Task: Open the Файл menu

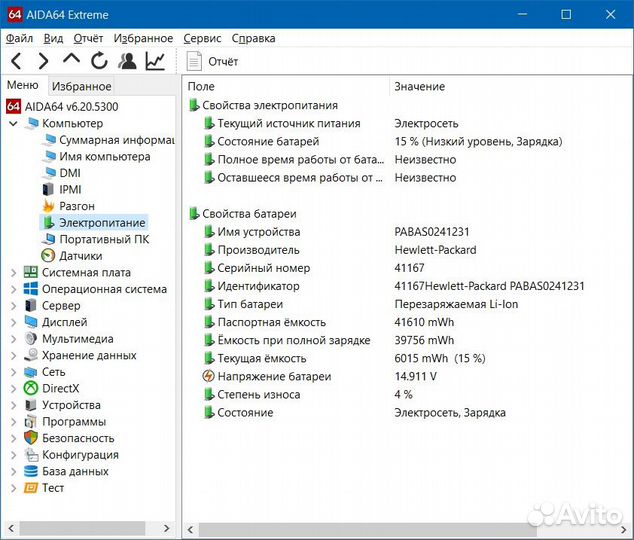Action: click(x=19, y=38)
